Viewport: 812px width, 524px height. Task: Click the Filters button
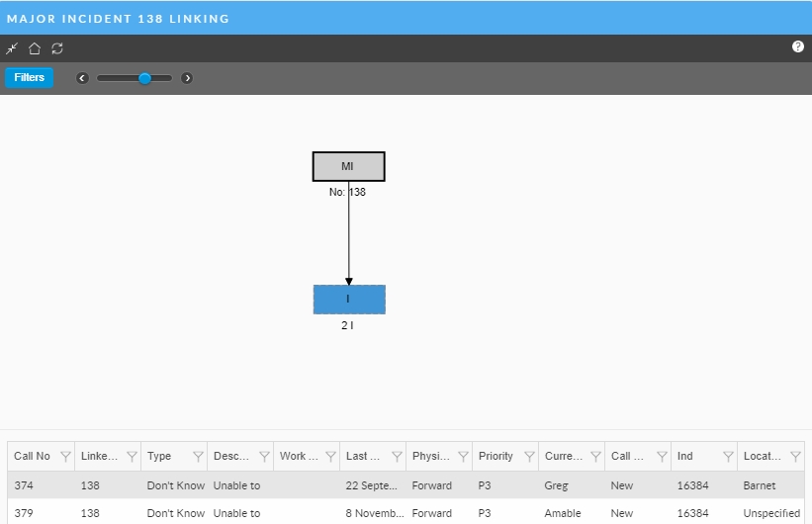(30, 77)
